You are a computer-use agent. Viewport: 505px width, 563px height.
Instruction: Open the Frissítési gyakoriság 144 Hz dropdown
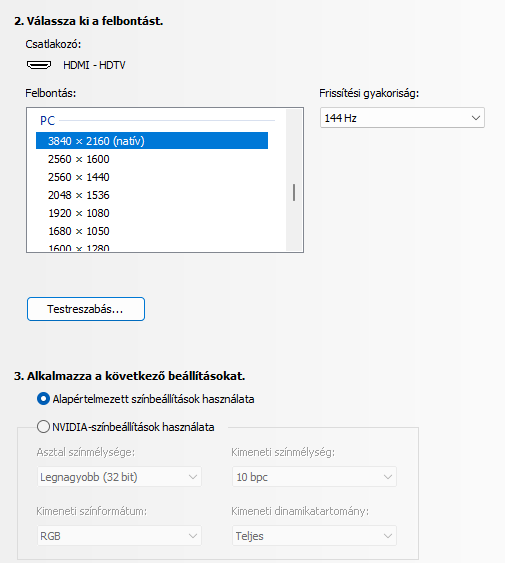pyautogui.click(x=402, y=118)
